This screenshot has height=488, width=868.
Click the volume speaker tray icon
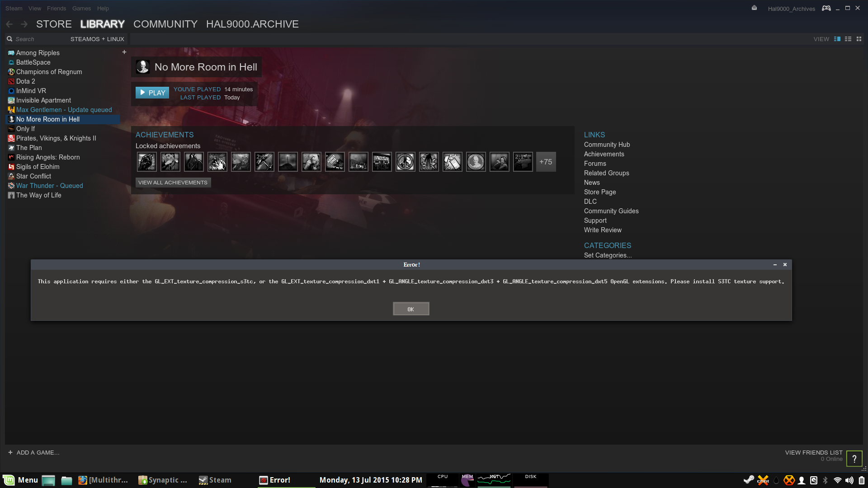(x=849, y=480)
